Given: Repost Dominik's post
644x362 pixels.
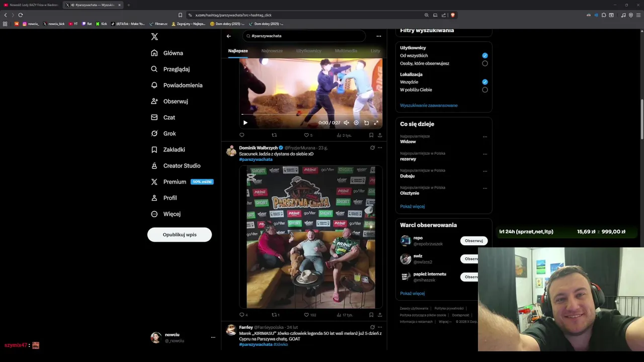Looking at the screenshot, I should click(x=275, y=315).
